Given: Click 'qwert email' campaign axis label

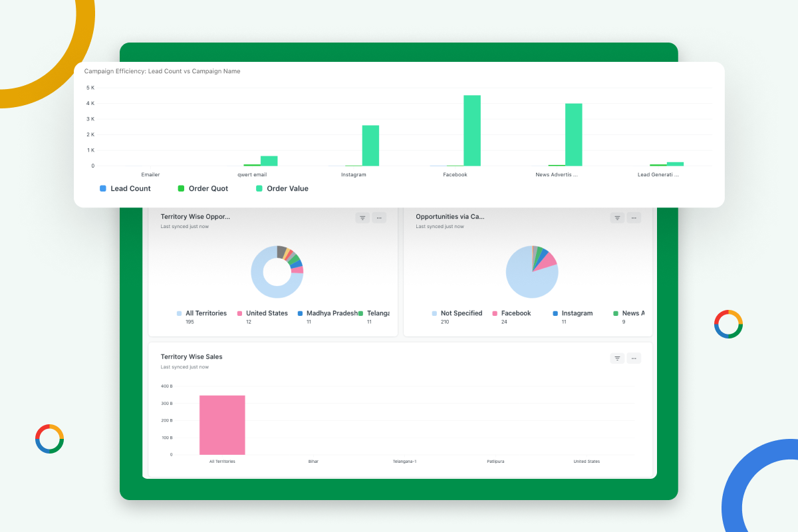Looking at the screenshot, I should [252, 175].
